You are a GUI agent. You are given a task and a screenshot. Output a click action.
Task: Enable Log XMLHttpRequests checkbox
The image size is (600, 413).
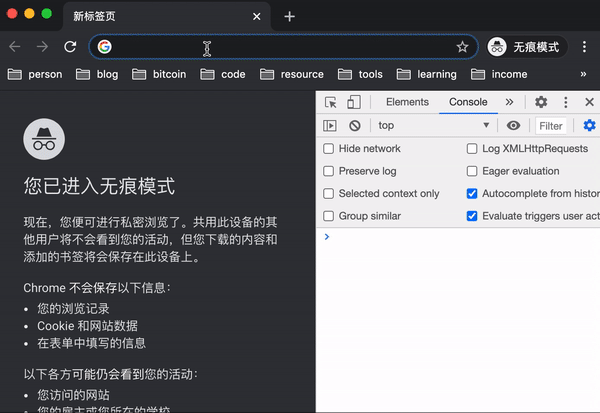pos(472,149)
